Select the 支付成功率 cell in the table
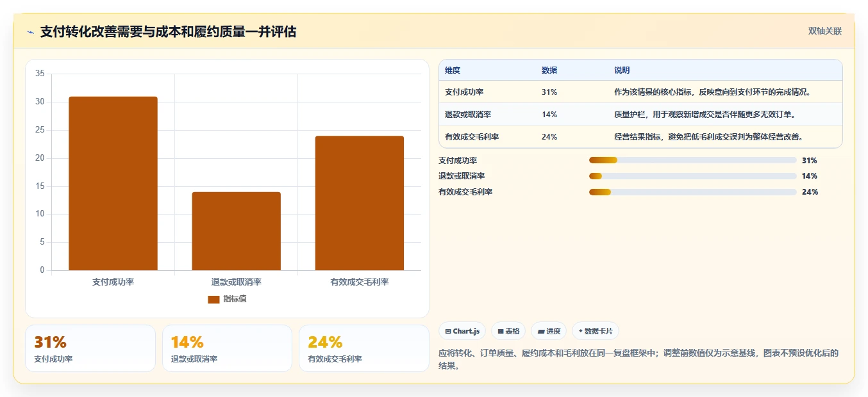Image resolution: width=868 pixels, height=397 pixels. click(x=464, y=92)
